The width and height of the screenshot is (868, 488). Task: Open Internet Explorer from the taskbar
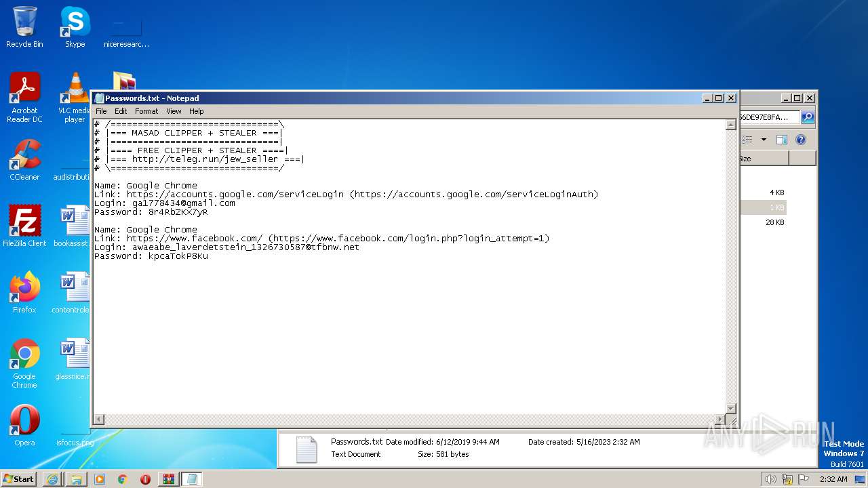coord(52,479)
